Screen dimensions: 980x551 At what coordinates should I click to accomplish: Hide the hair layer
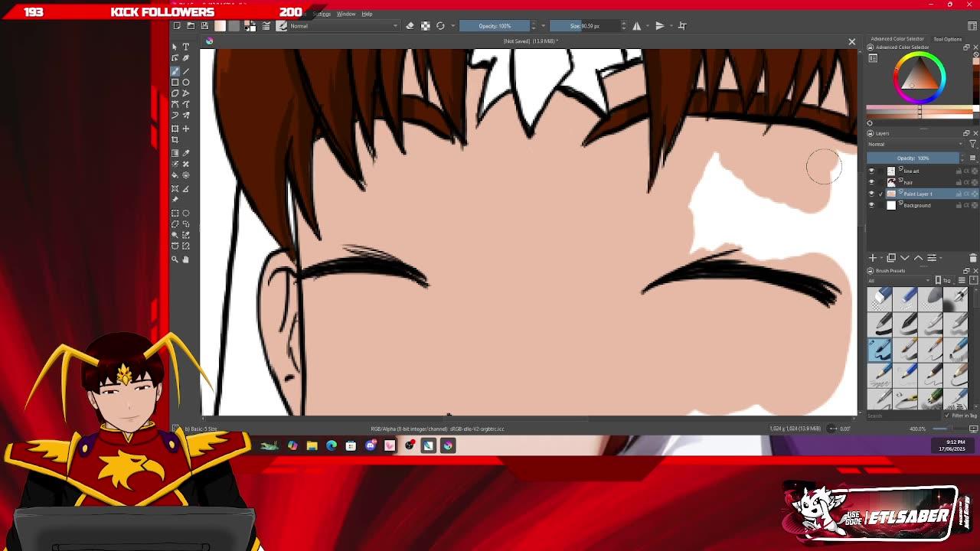(x=871, y=182)
